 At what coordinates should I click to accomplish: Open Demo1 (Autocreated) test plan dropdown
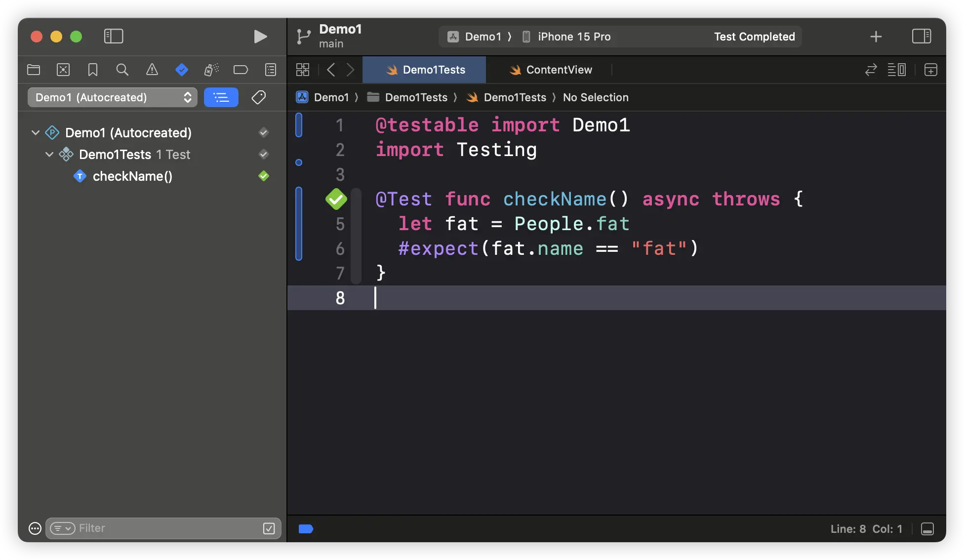(x=113, y=97)
